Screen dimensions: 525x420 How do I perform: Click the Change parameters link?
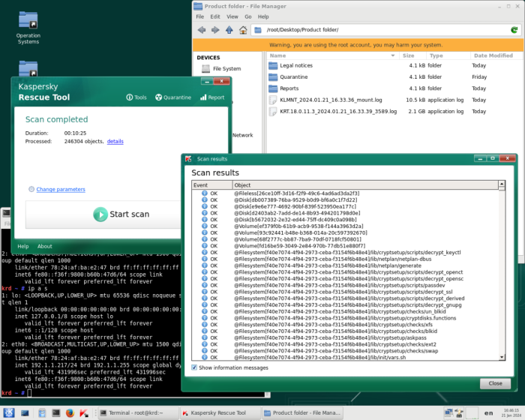pyautogui.click(x=61, y=189)
